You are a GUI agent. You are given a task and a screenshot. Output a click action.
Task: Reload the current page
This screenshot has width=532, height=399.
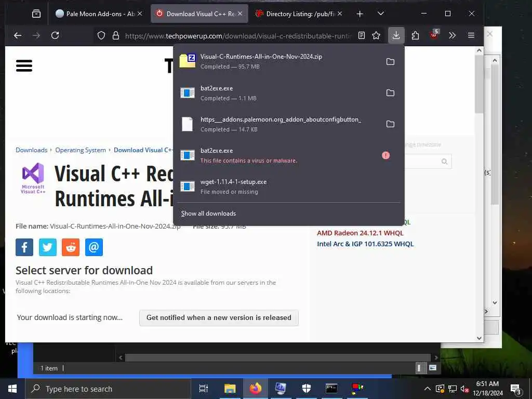click(x=55, y=35)
